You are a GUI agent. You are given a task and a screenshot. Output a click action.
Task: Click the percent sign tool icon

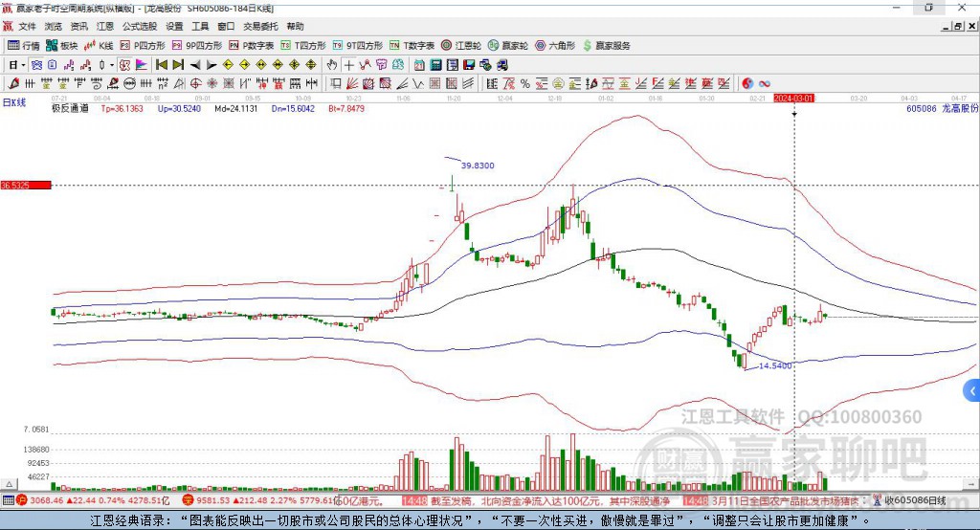[x=525, y=84]
